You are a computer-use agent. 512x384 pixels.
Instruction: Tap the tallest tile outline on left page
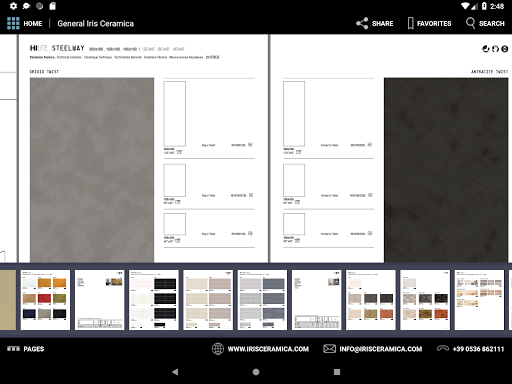coord(175,114)
